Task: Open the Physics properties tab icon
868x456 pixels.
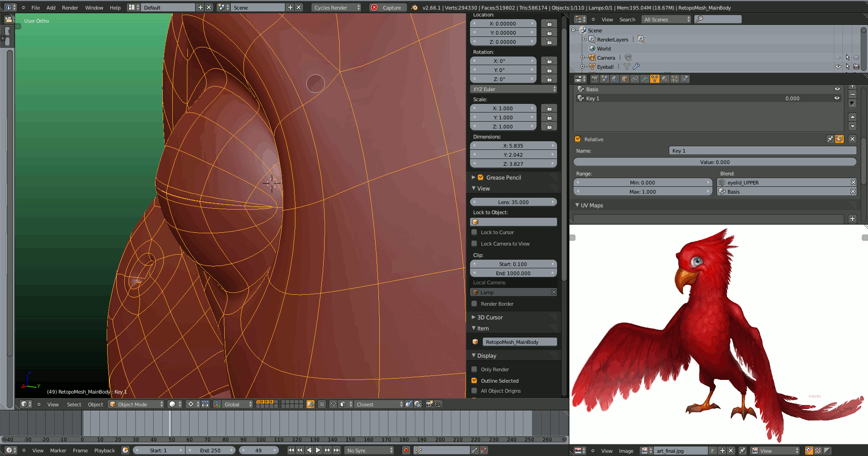Action: (x=685, y=79)
